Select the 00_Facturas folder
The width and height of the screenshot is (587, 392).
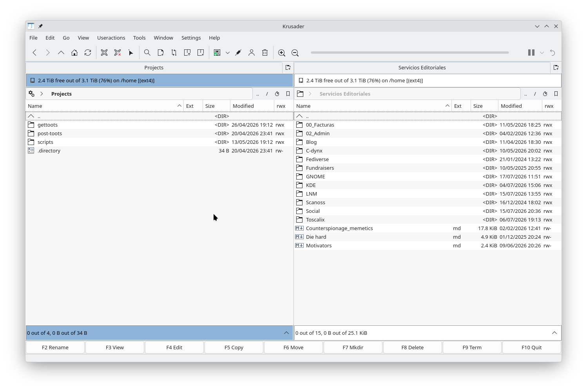(428, 125)
